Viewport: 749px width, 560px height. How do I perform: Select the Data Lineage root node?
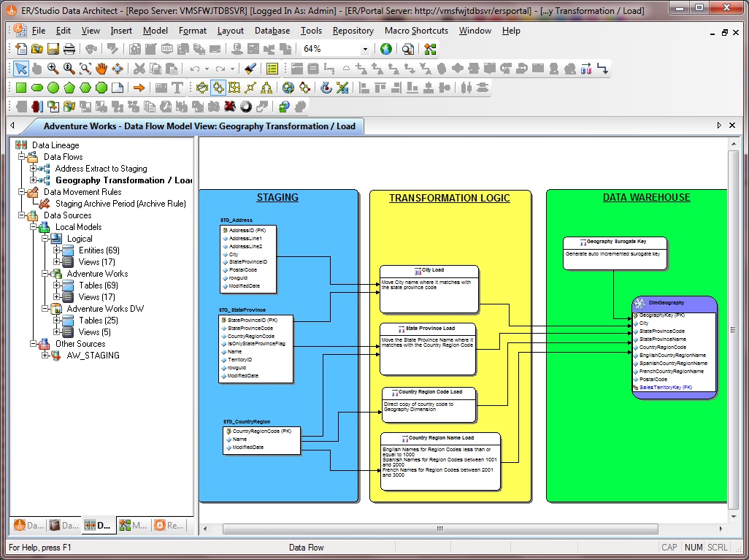coord(55,145)
